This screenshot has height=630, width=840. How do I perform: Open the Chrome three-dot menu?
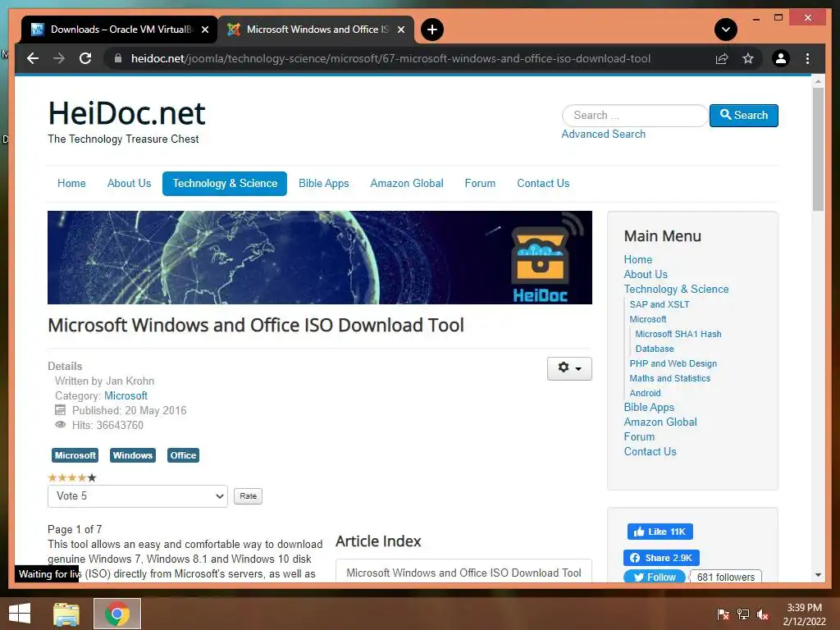(807, 58)
